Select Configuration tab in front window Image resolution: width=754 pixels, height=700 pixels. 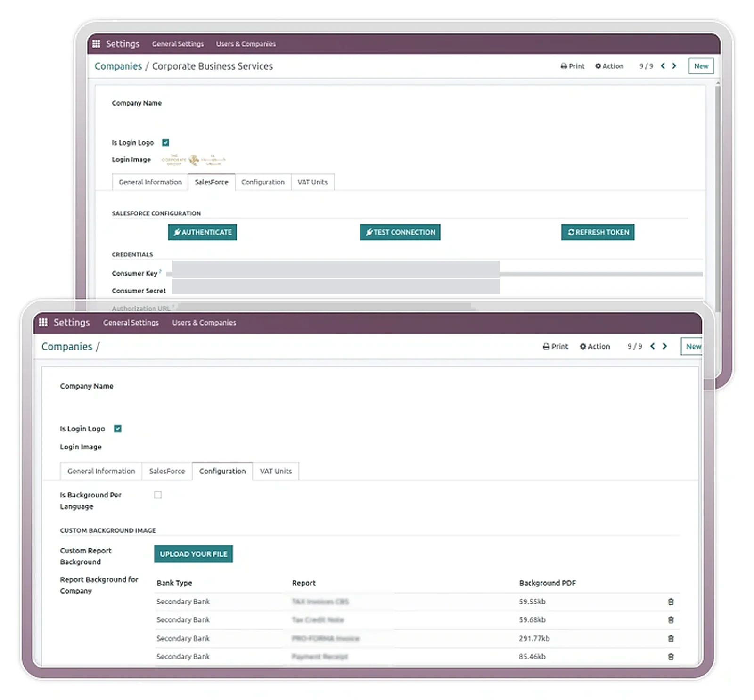222,471
